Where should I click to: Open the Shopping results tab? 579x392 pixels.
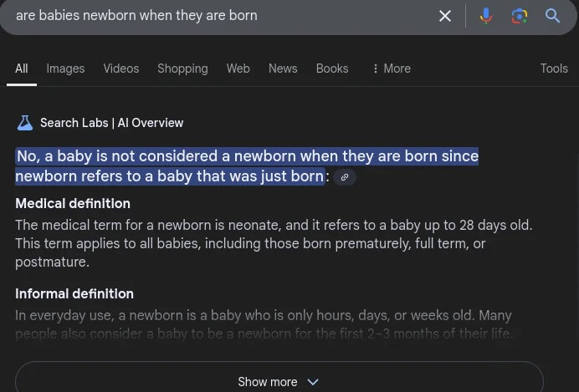182,69
